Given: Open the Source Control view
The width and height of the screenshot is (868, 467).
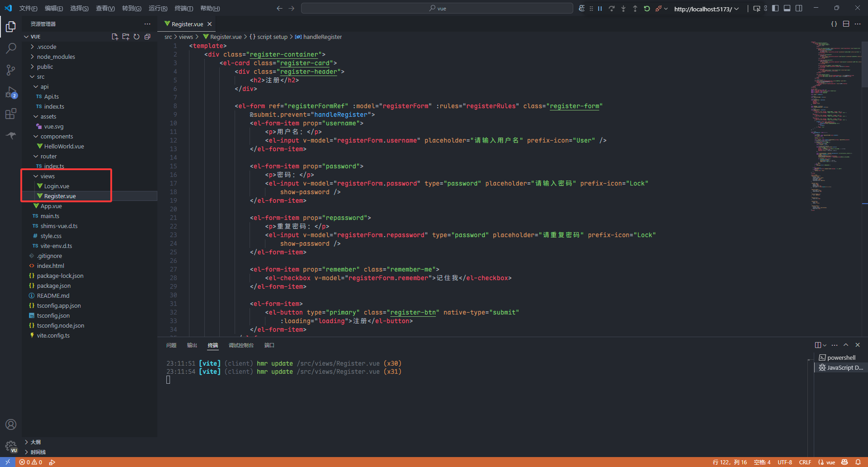Looking at the screenshot, I should (11, 70).
